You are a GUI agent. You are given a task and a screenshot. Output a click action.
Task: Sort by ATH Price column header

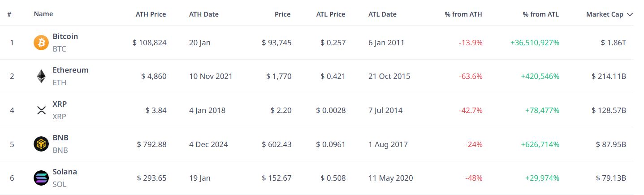pos(151,14)
